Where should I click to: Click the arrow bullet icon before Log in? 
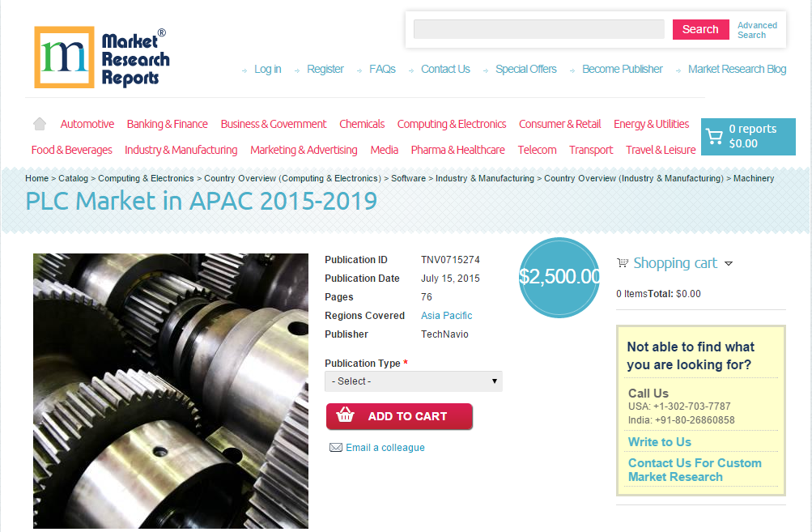coord(245,70)
